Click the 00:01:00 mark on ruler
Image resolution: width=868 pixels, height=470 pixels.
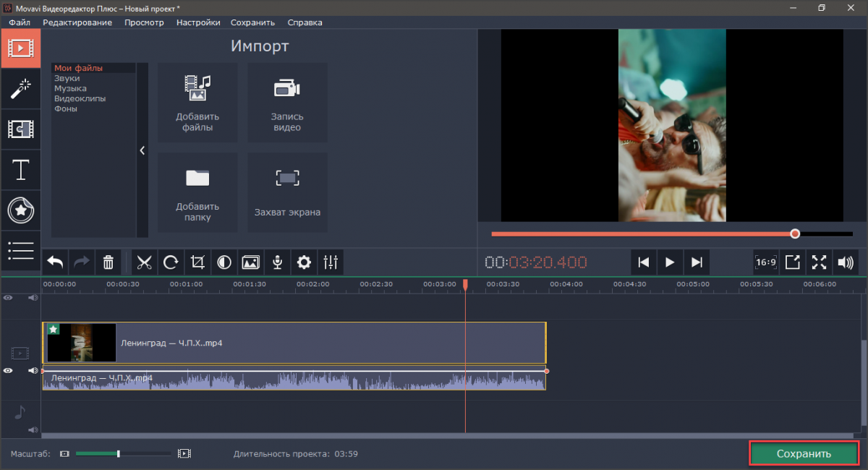click(x=187, y=284)
